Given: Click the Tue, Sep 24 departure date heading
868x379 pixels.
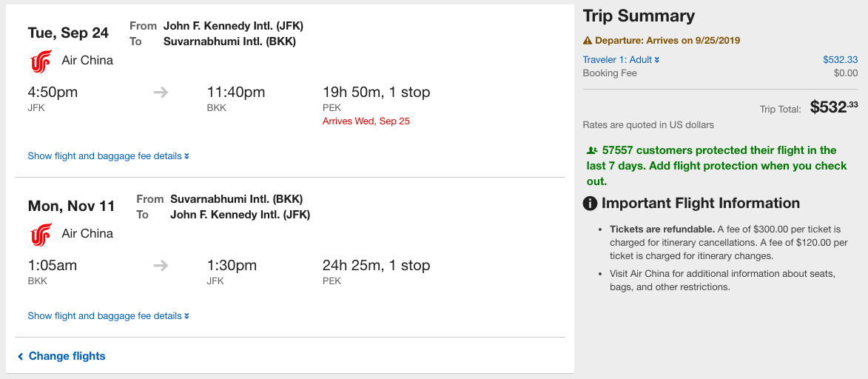Looking at the screenshot, I should (68, 33).
